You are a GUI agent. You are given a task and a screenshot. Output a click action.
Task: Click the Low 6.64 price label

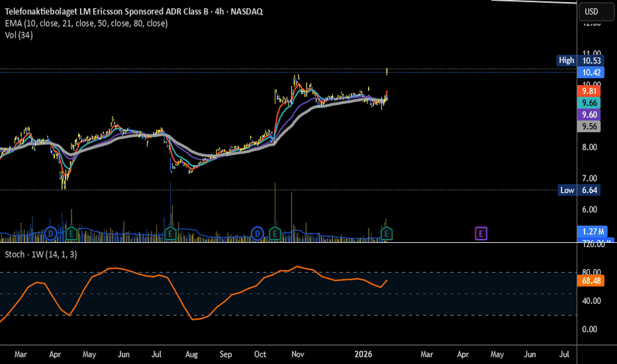click(580, 191)
